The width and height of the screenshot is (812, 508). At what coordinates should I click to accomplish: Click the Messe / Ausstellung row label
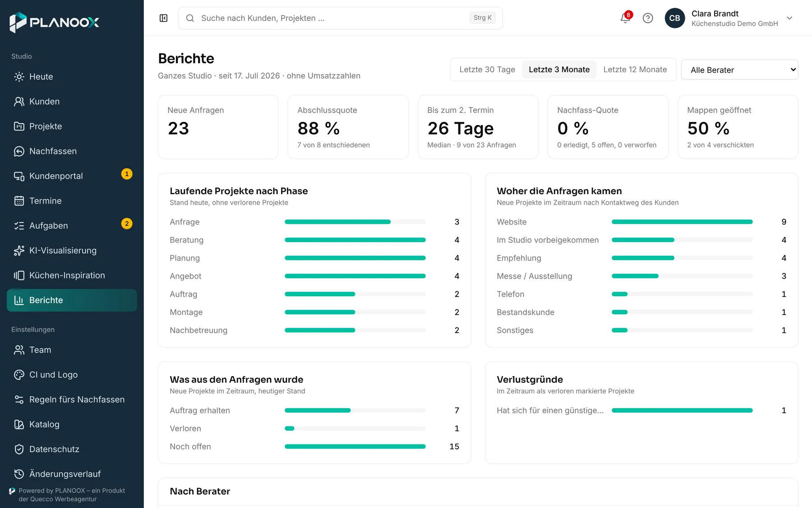pyautogui.click(x=534, y=276)
